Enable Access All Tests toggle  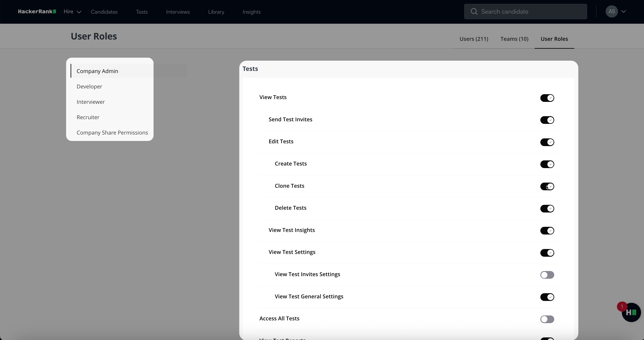coord(547,319)
